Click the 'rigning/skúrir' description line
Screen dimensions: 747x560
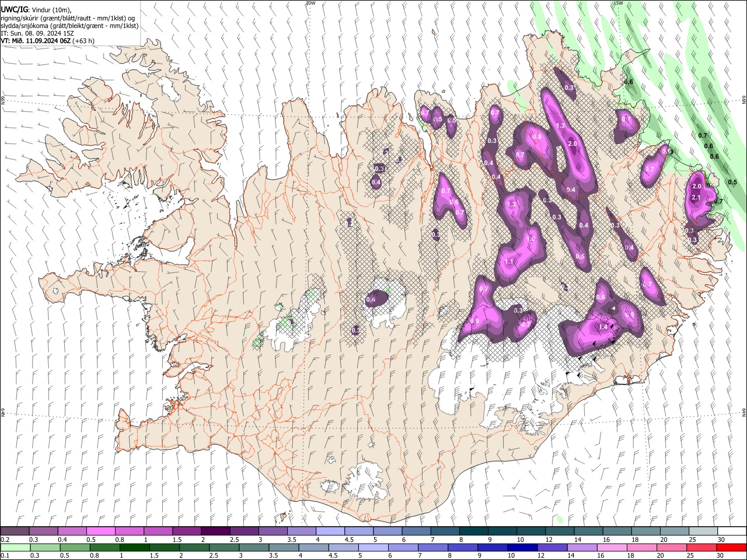68,18
